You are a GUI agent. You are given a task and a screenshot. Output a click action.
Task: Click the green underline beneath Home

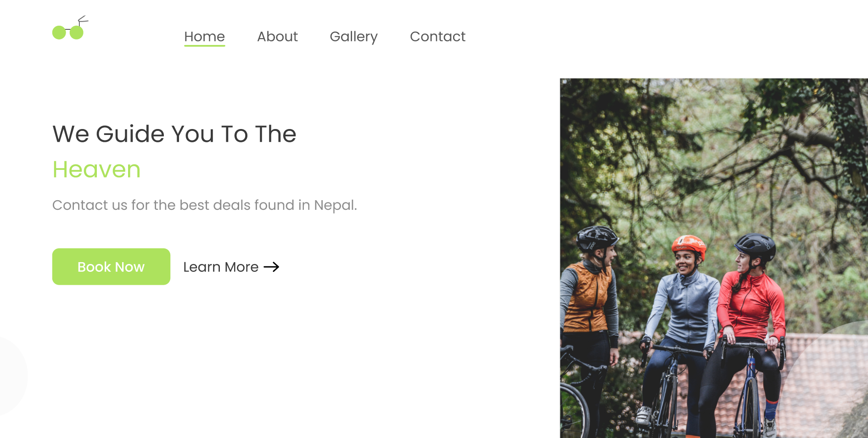pos(204,45)
